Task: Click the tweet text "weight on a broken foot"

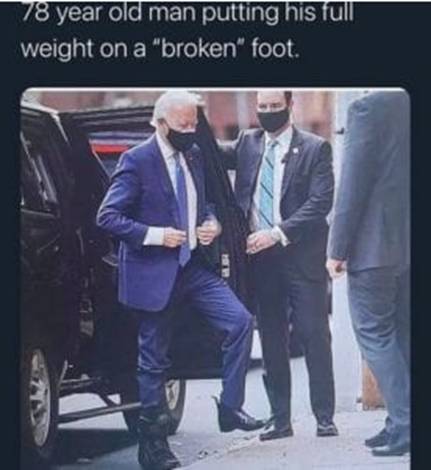Action: click(159, 49)
